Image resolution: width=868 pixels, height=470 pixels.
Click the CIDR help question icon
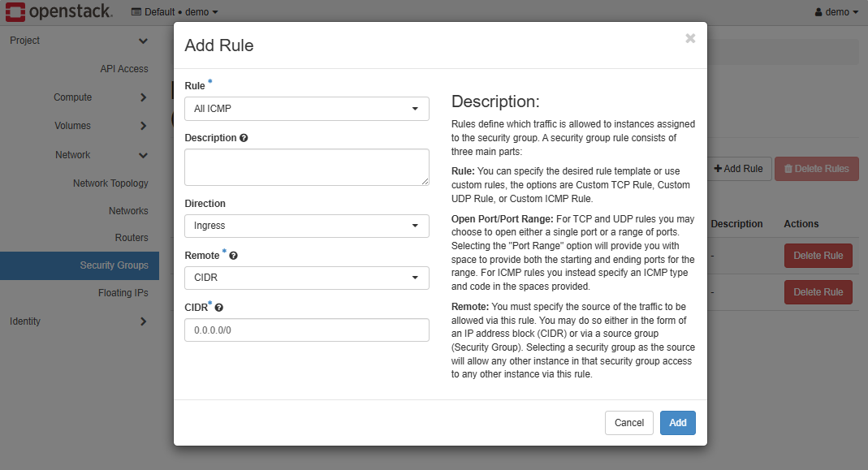(219, 308)
